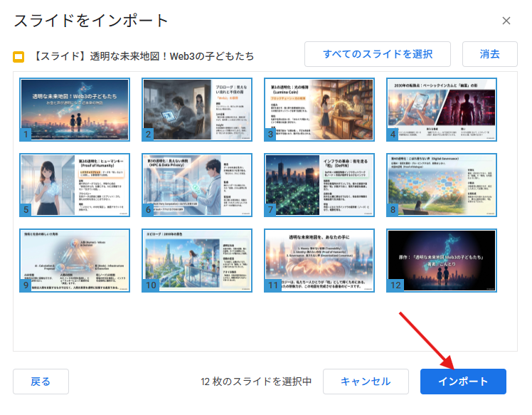The height and width of the screenshot is (415, 532).
Task: Click the 消去 button
Action: (489, 54)
